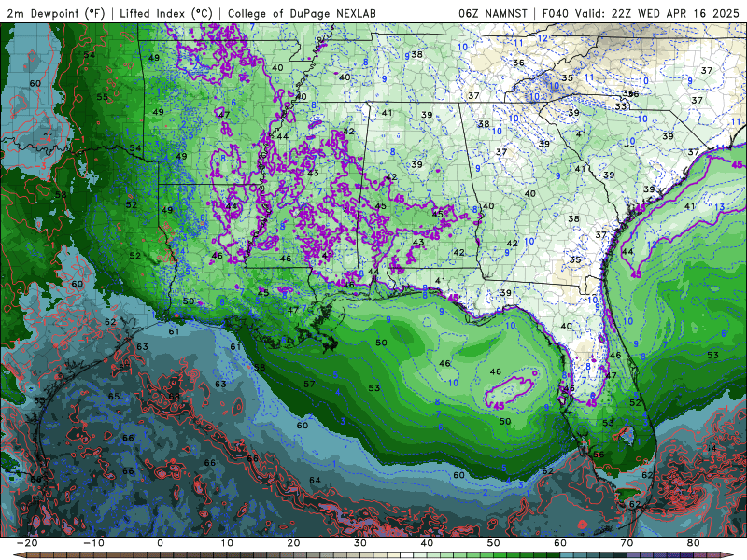Click the "-20" color scale label

pos(27,543)
